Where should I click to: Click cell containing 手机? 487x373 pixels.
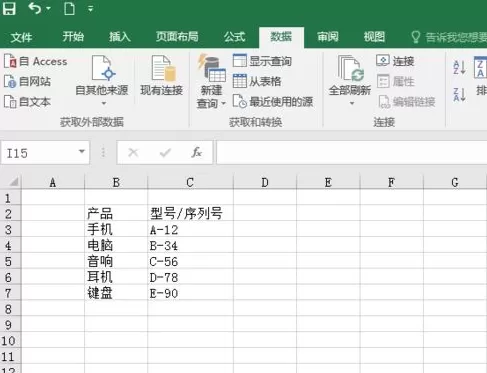click(116, 229)
